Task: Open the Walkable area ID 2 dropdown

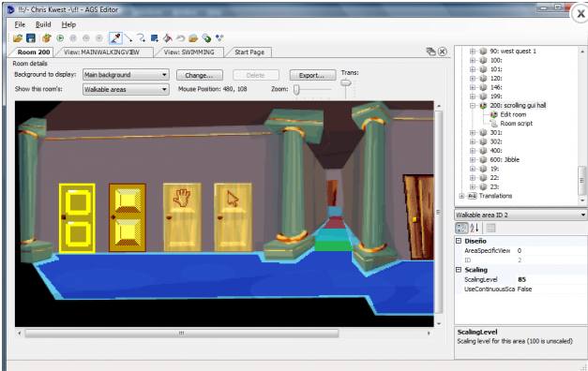Action: pos(520,215)
